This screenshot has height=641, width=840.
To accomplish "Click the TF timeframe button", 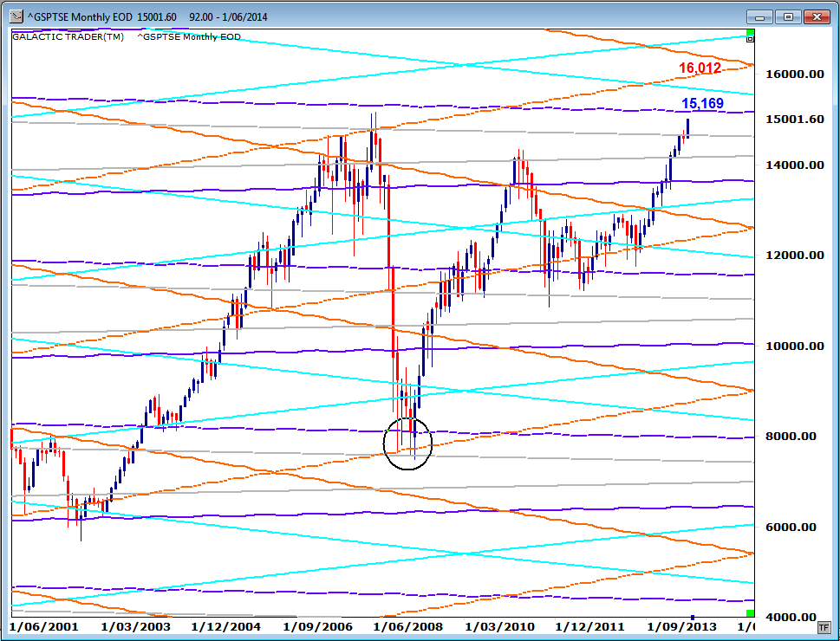I will [x=823, y=627].
